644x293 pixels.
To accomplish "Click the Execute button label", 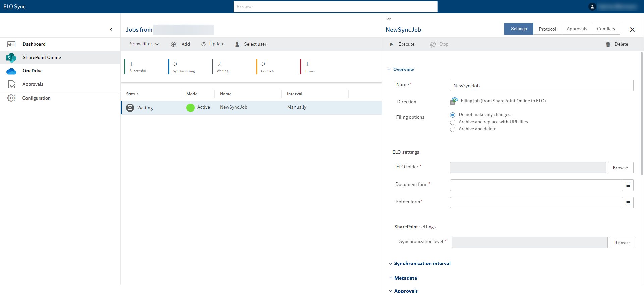I will click(x=406, y=44).
